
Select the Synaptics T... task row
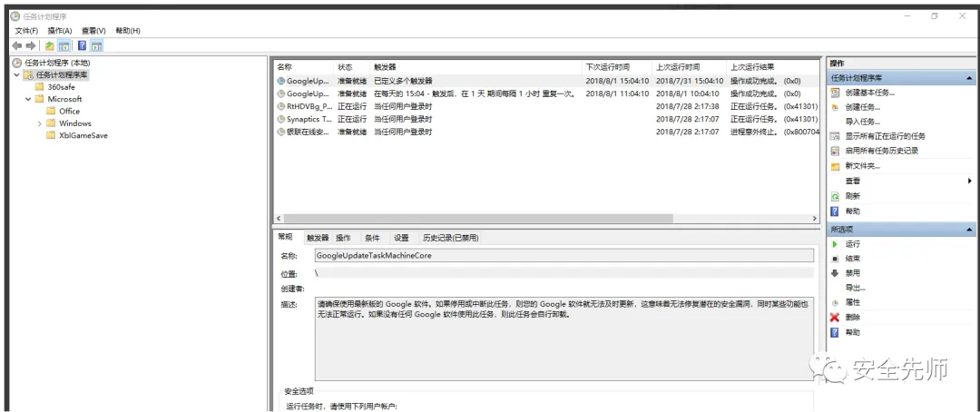coord(546,119)
